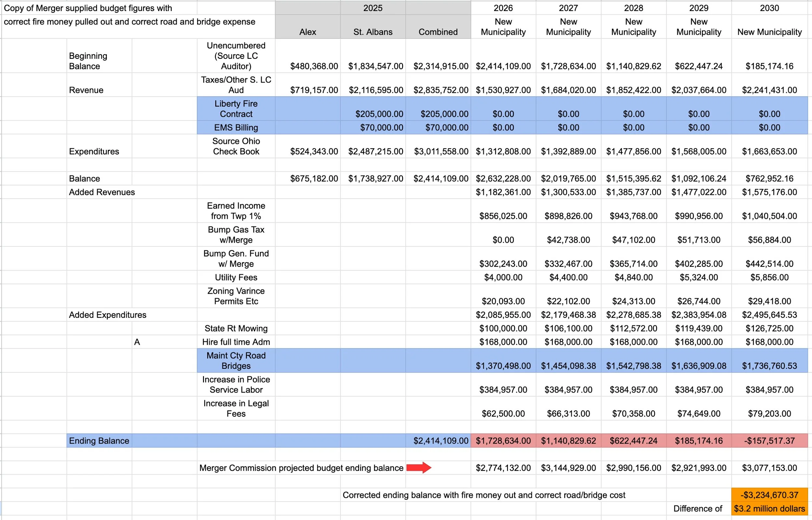The image size is (812, 520).
Task: Click the EMS Billing label cell
Action: point(236,128)
